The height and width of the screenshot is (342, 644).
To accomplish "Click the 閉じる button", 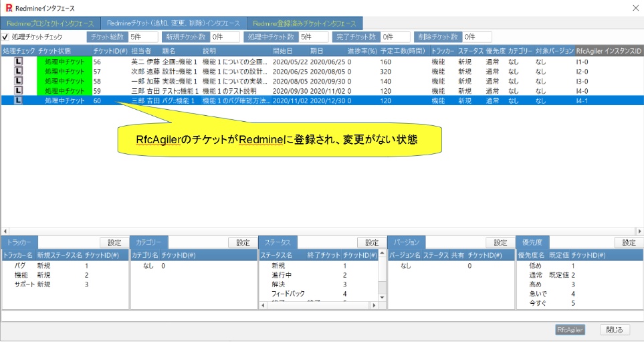I will tap(615, 330).
